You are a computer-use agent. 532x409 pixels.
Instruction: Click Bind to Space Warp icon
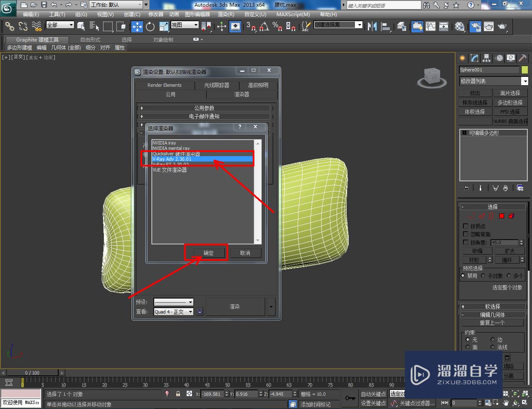(37, 27)
